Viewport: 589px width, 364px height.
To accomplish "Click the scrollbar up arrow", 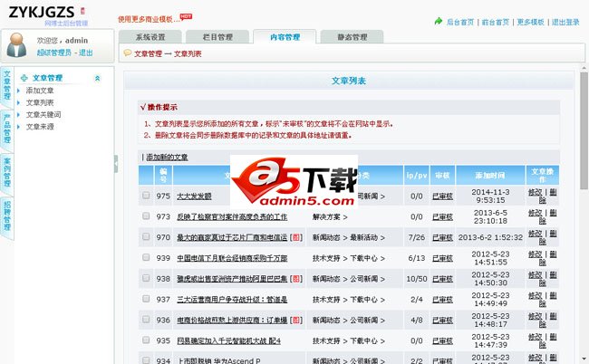I will pyautogui.click(x=584, y=69).
